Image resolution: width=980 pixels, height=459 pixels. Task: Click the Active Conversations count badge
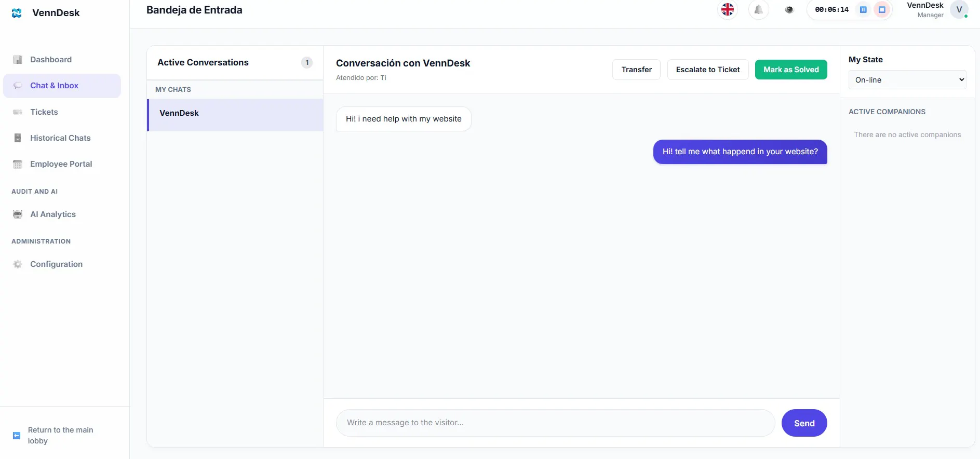307,63
